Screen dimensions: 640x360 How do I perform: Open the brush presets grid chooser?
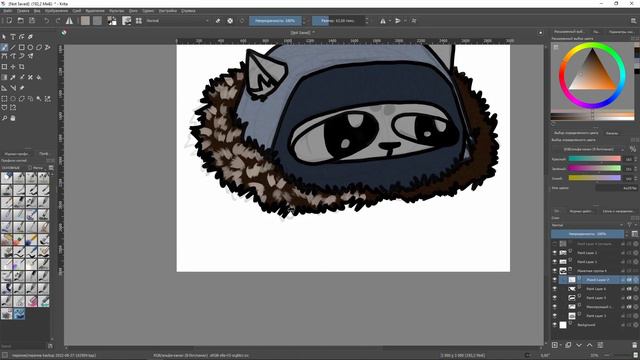click(139, 20)
